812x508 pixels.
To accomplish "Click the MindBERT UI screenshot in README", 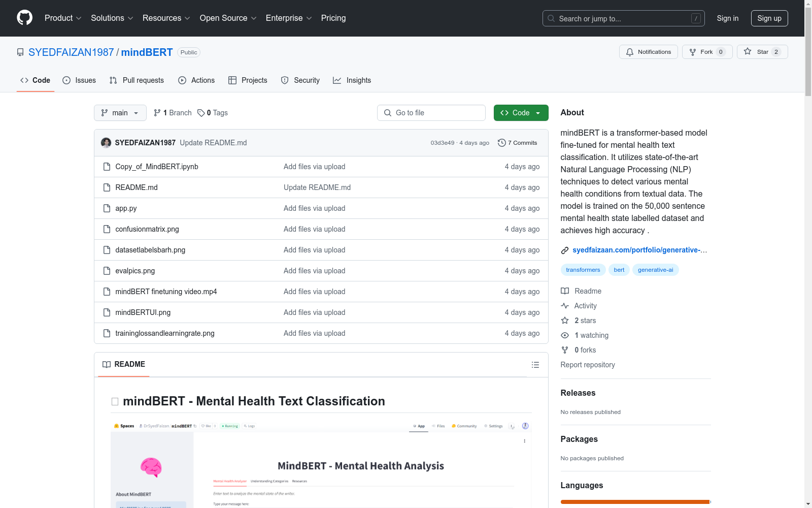I will pos(321,463).
